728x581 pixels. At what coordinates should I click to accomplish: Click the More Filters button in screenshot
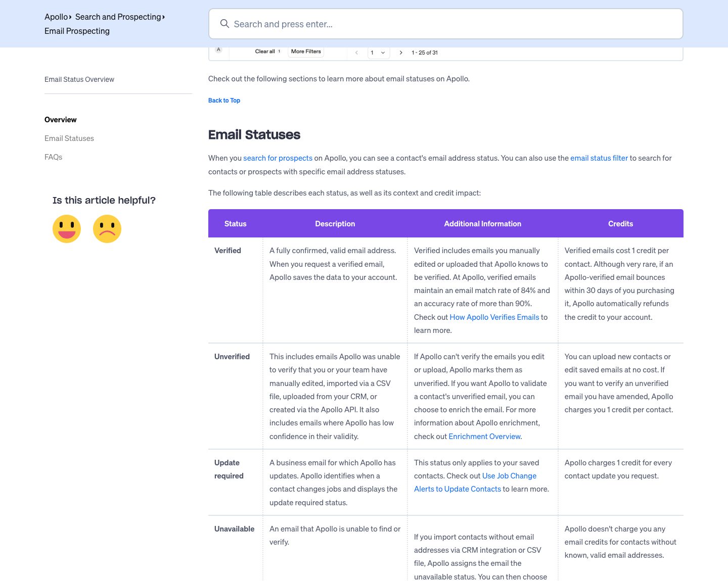coord(306,52)
